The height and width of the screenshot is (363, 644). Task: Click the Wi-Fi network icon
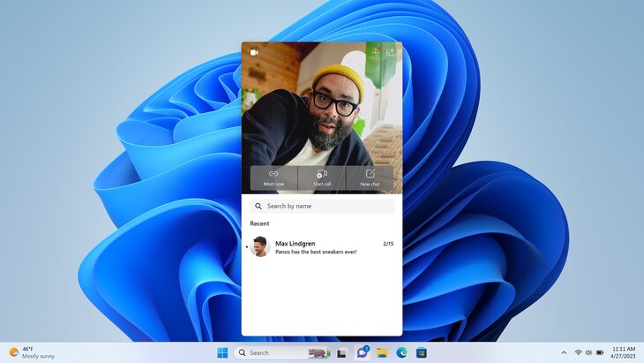pyautogui.click(x=579, y=352)
